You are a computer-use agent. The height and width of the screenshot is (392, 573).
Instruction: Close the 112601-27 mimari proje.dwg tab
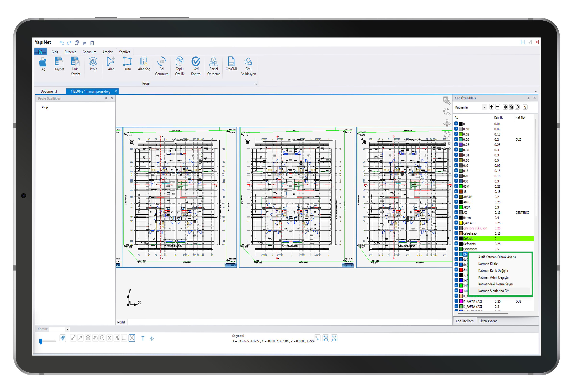click(x=116, y=91)
